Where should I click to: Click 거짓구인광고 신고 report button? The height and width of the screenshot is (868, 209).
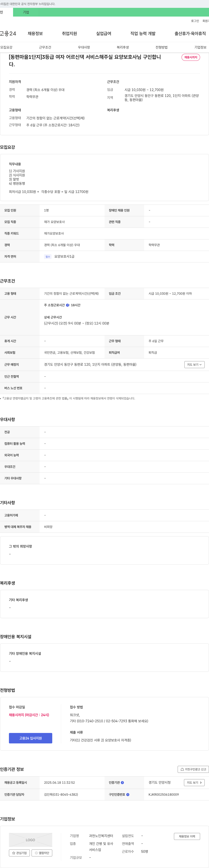(193, 769)
